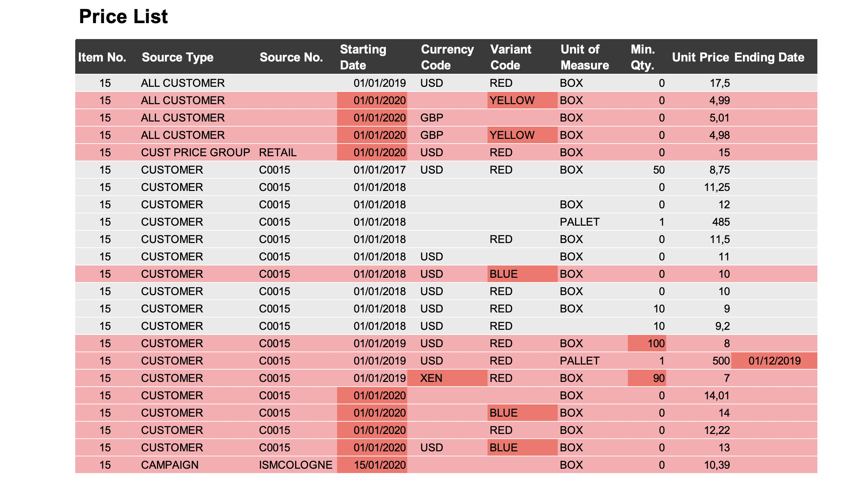Select the unit price 485 cell

tap(721, 222)
